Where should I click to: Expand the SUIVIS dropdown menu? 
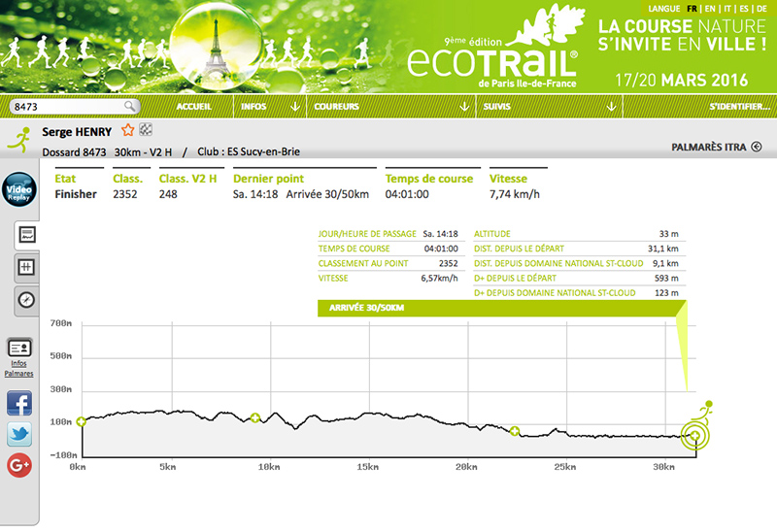(613, 106)
